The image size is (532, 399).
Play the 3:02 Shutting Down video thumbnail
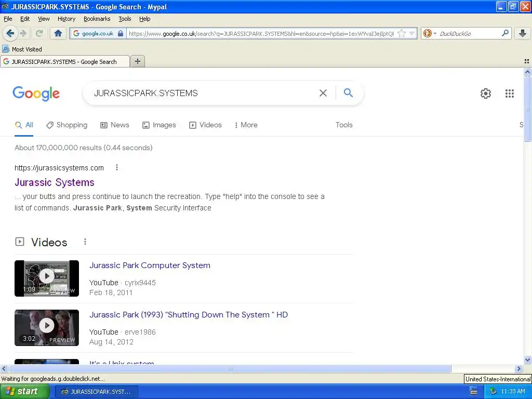pyautogui.click(x=46, y=328)
